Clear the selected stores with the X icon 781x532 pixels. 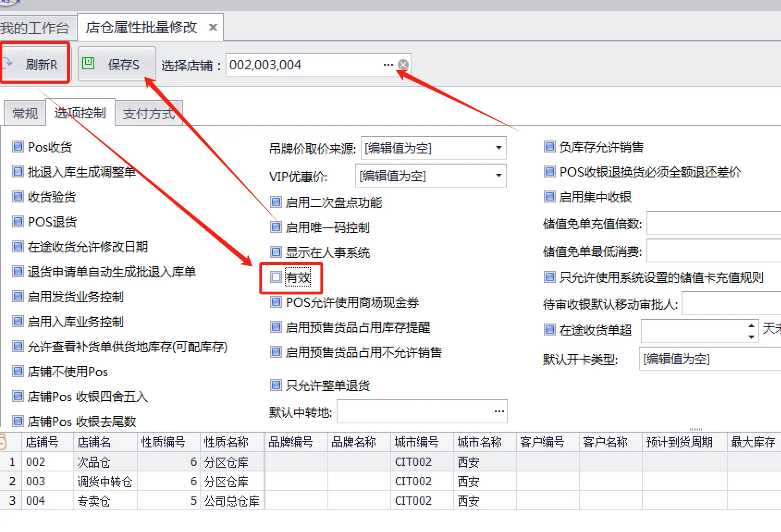[403, 65]
